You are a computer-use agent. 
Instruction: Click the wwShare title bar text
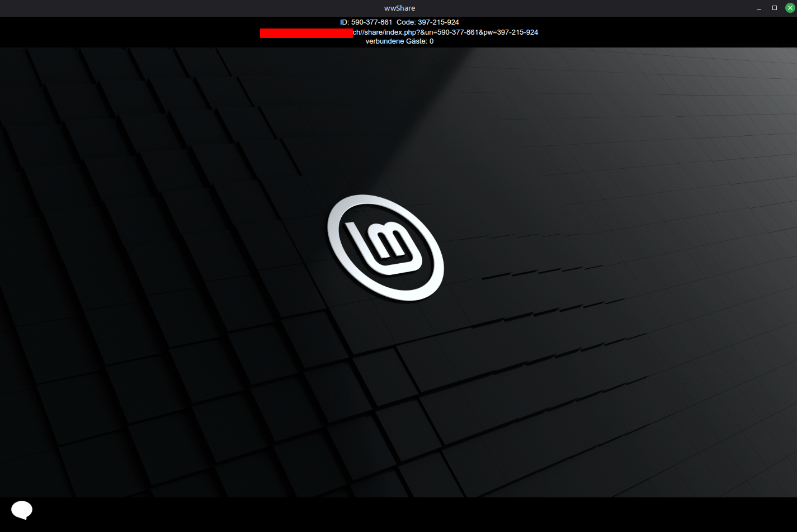point(399,8)
